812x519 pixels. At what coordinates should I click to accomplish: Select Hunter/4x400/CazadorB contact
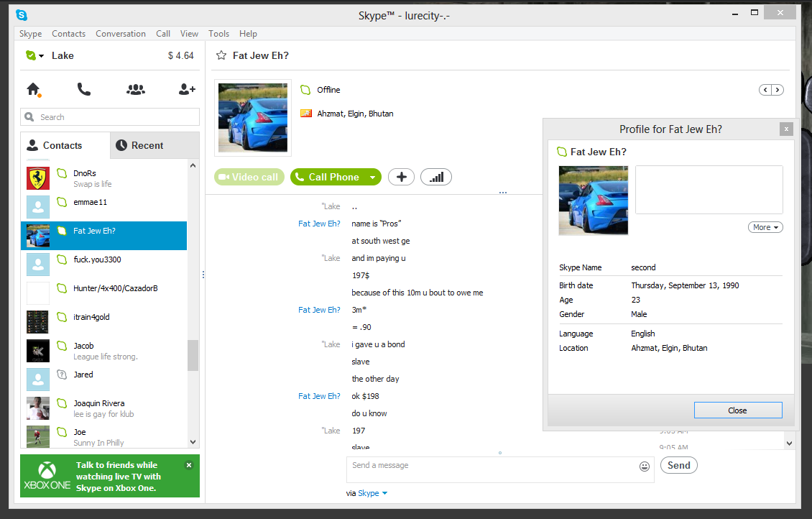click(x=103, y=293)
